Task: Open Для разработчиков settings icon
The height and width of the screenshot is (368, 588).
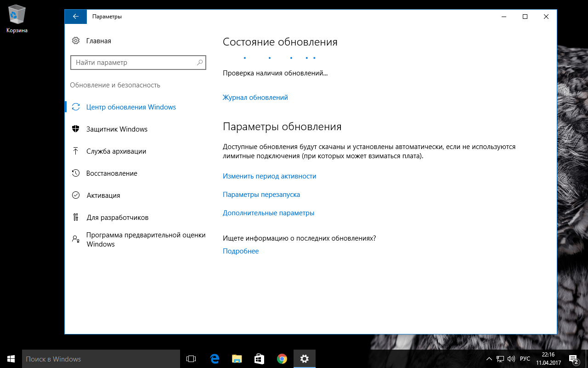Action: point(76,218)
